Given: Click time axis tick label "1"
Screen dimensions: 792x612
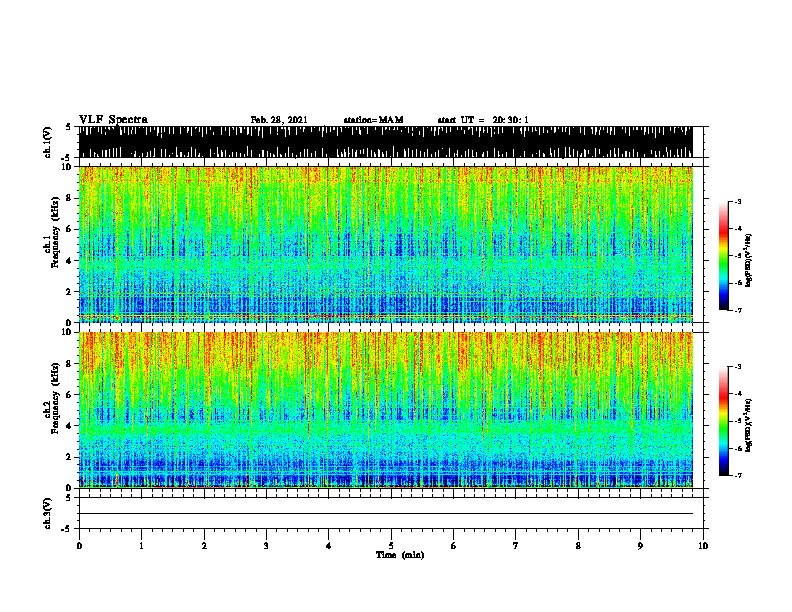Looking at the screenshot, I should point(141,545).
